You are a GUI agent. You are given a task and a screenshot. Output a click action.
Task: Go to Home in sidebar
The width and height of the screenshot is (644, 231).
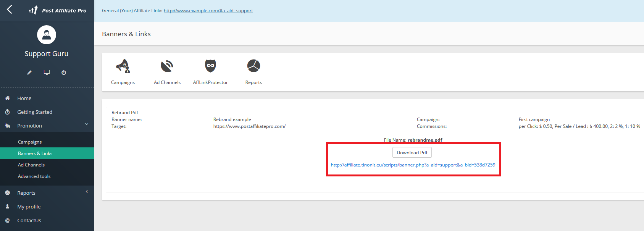[24, 99]
